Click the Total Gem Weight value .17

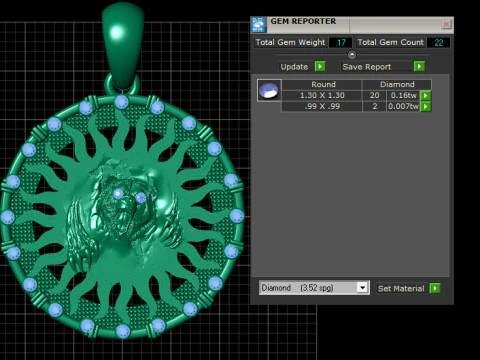[x=341, y=43]
